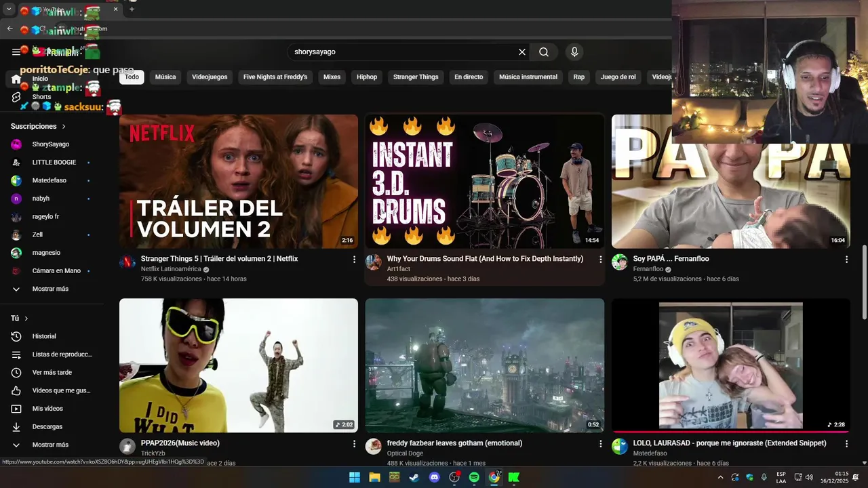Click the magnifier search button

pyautogui.click(x=544, y=52)
